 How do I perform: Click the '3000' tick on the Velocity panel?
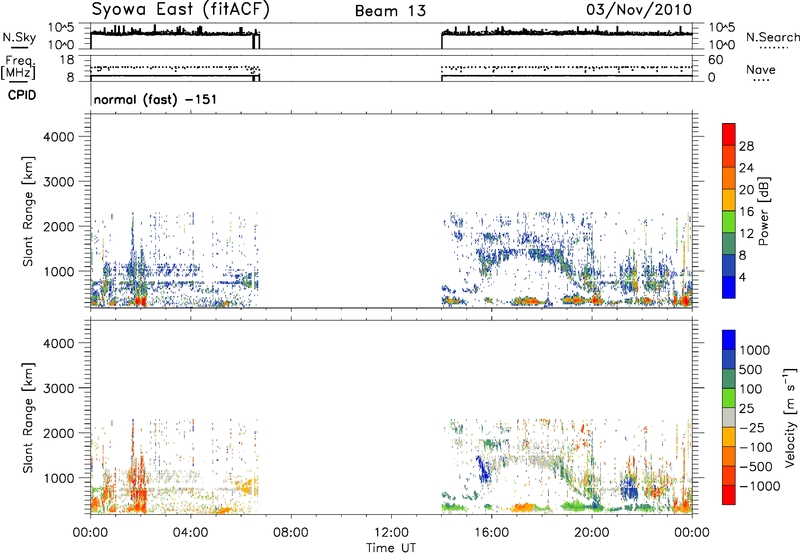click(x=59, y=388)
